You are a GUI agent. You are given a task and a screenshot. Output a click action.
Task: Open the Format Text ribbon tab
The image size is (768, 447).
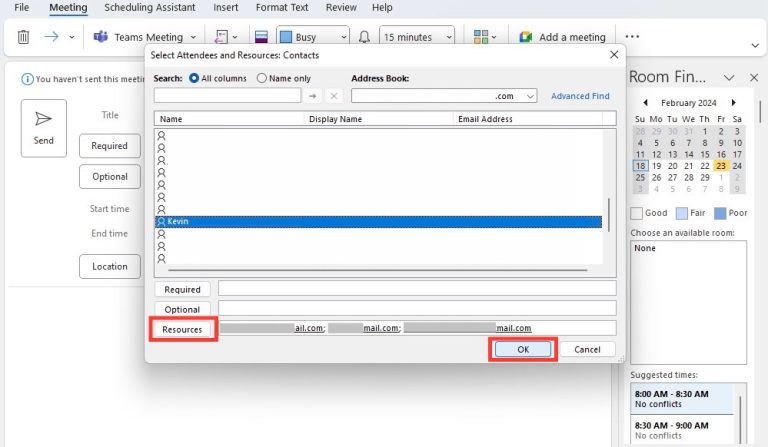(x=282, y=8)
